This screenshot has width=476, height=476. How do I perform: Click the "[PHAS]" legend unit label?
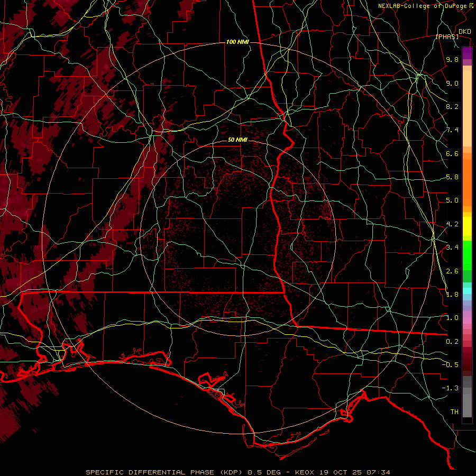pyautogui.click(x=447, y=37)
